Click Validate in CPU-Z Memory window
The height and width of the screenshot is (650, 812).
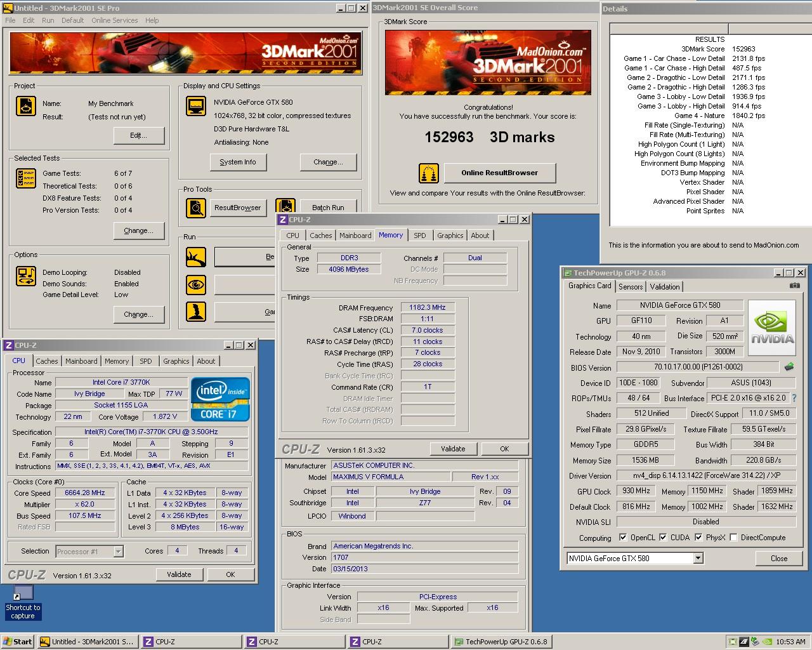453,449
